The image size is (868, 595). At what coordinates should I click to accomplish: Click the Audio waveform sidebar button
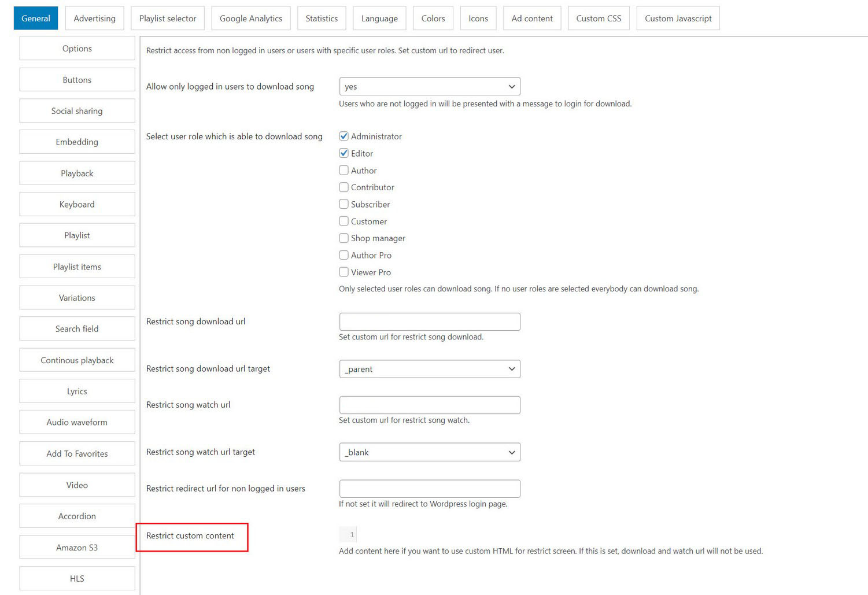[77, 423]
